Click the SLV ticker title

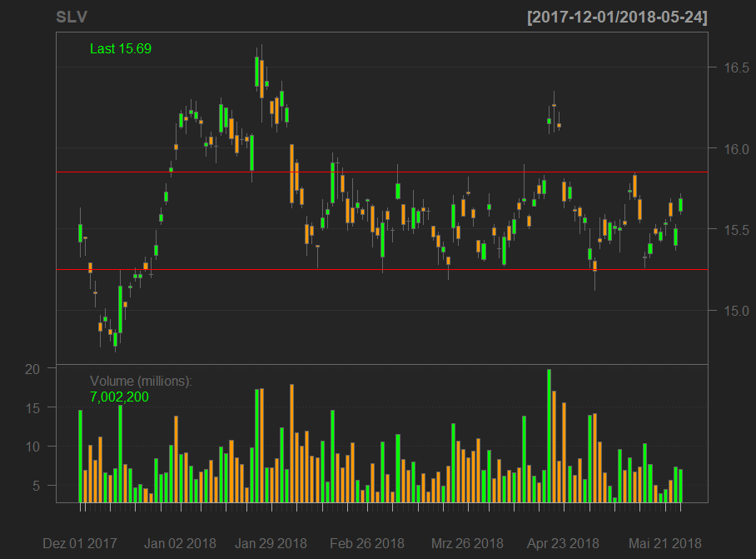pyautogui.click(x=71, y=17)
